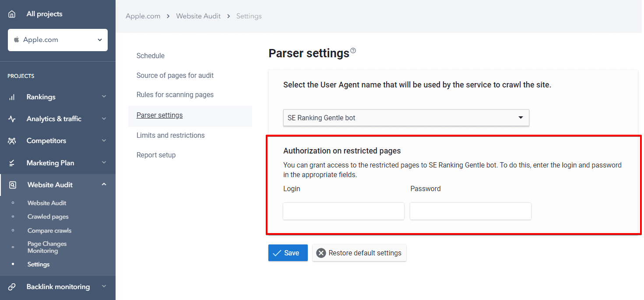Click Restore default settings button
This screenshot has height=300, width=644.
point(359,253)
